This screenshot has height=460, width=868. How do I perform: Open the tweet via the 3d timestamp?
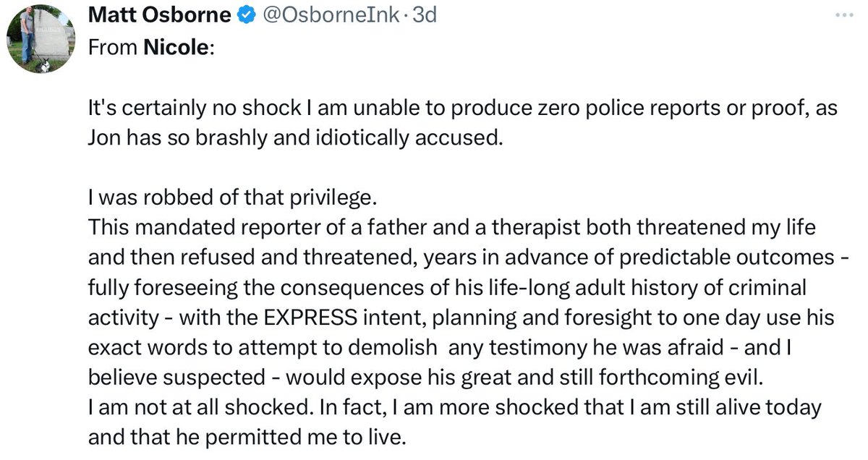[x=425, y=14]
